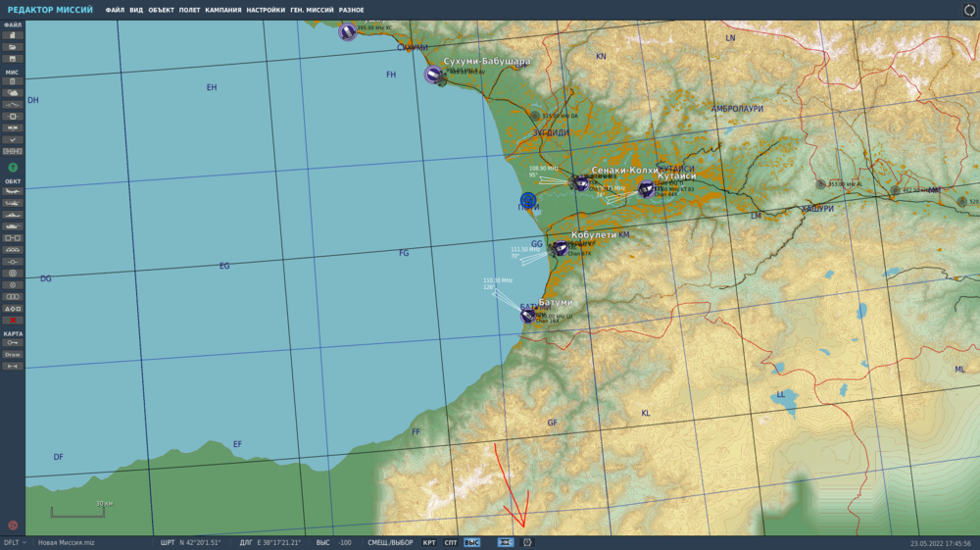Select the Батуми airbase icon

pyautogui.click(x=528, y=316)
